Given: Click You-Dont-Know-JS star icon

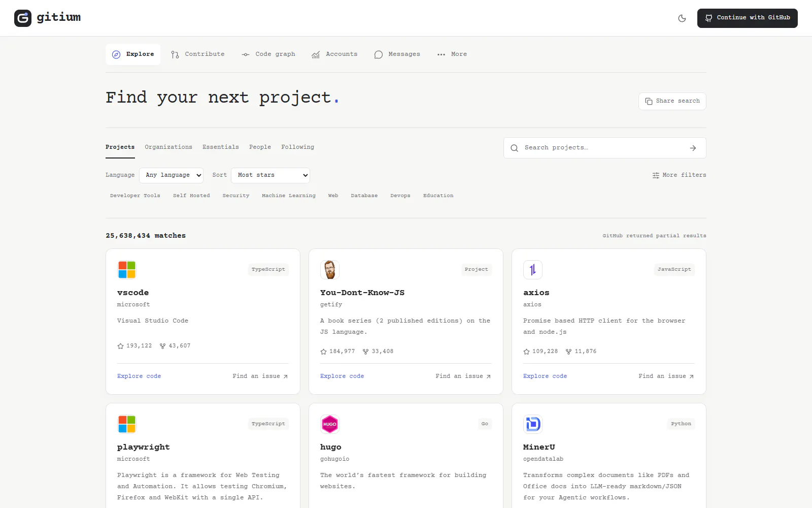Looking at the screenshot, I should (x=323, y=352).
